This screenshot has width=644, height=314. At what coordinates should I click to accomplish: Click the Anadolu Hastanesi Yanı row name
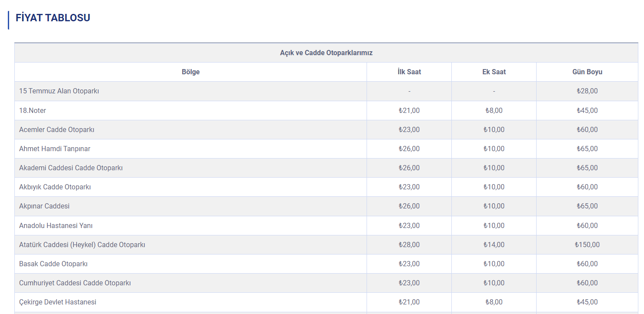point(56,225)
